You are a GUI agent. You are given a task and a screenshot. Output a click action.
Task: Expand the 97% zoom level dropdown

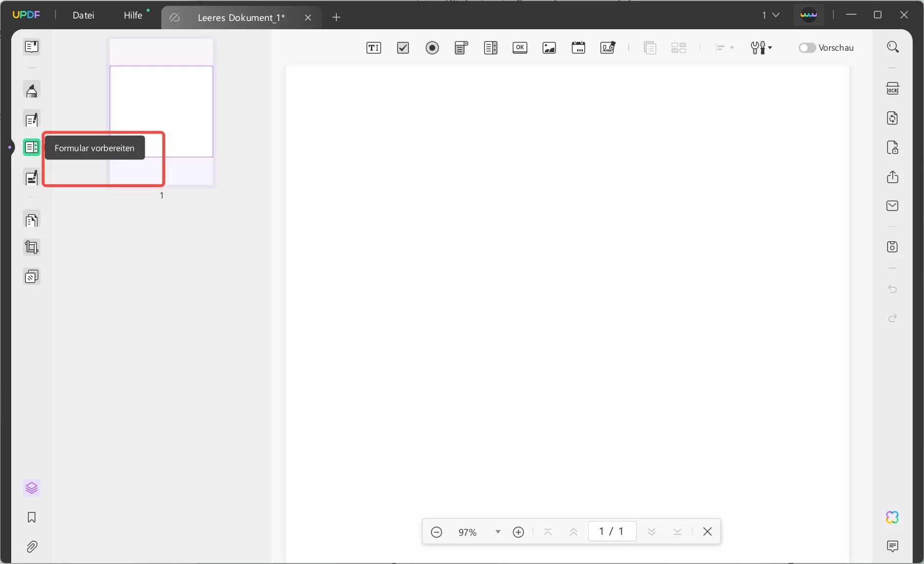pos(498,532)
